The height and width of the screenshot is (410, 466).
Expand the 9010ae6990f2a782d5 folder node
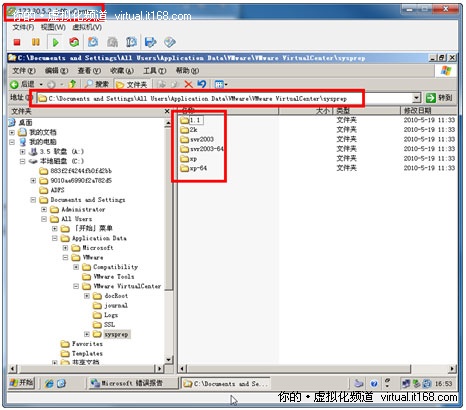(33, 181)
